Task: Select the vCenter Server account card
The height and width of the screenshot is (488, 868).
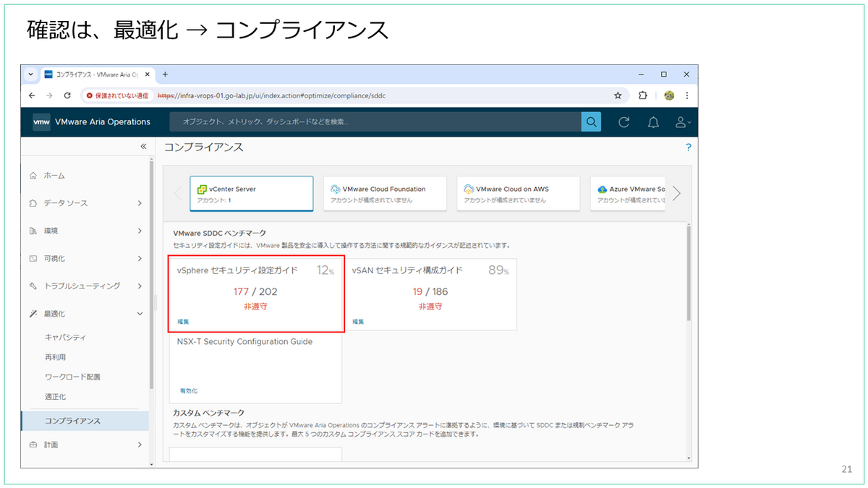Action: click(x=251, y=193)
